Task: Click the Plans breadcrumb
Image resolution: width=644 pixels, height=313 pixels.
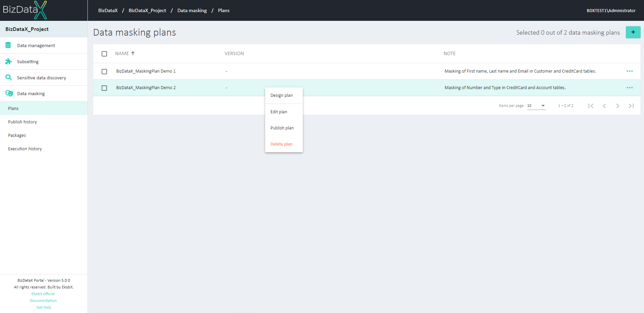Action: (224, 10)
